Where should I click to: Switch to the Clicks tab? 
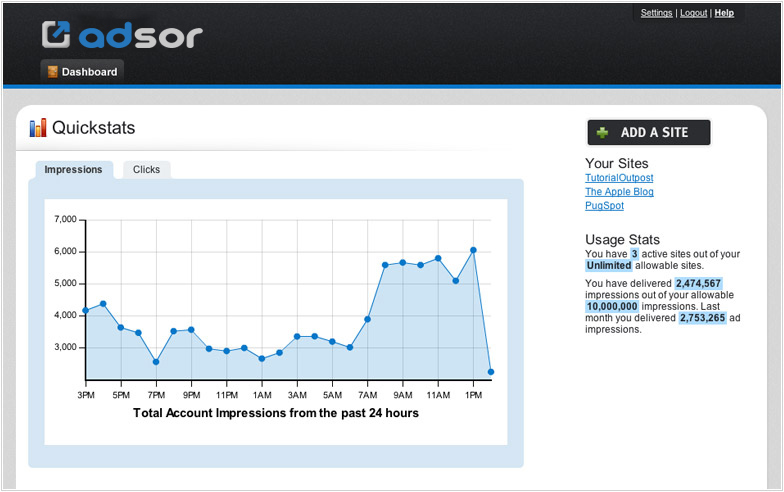coord(146,170)
